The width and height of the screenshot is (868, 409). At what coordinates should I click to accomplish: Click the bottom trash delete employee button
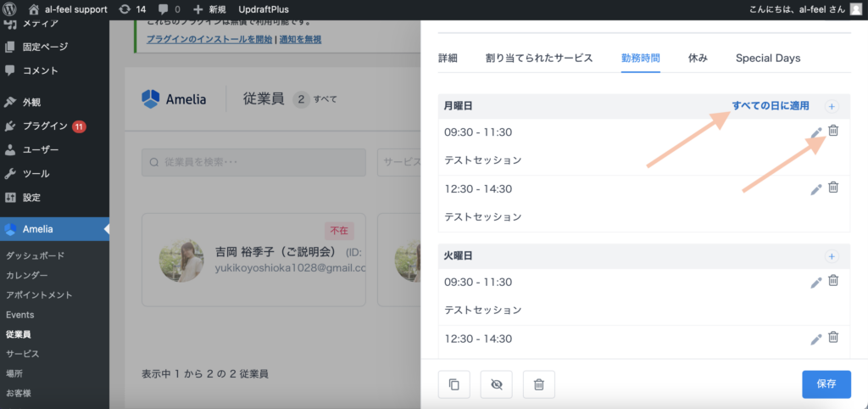coord(538,384)
